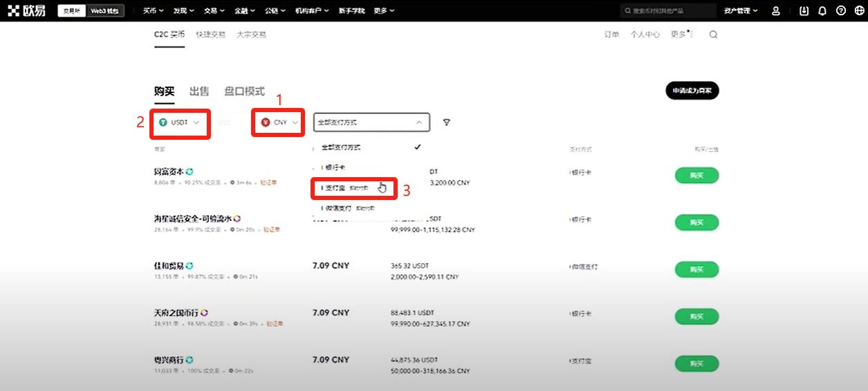Open the language globe icon
The height and width of the screenshot is (391, 868).
click(x=859, y=11)
